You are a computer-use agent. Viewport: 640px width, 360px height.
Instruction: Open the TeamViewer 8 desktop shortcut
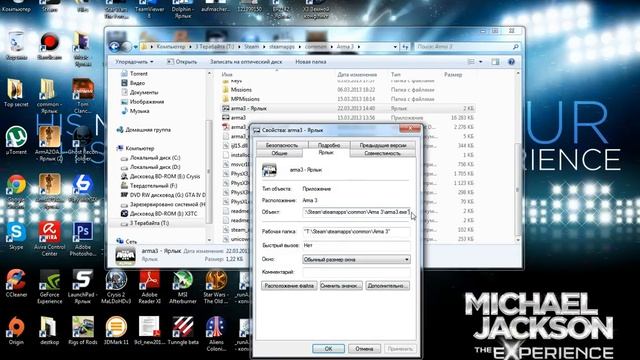149,9
